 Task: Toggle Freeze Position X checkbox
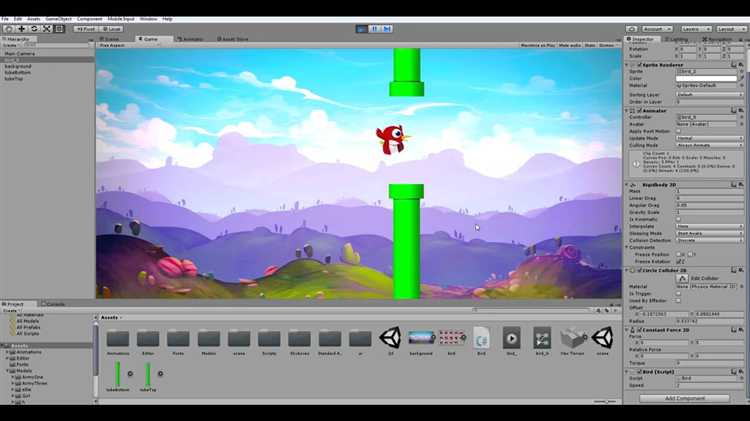[x=678, y=255]
